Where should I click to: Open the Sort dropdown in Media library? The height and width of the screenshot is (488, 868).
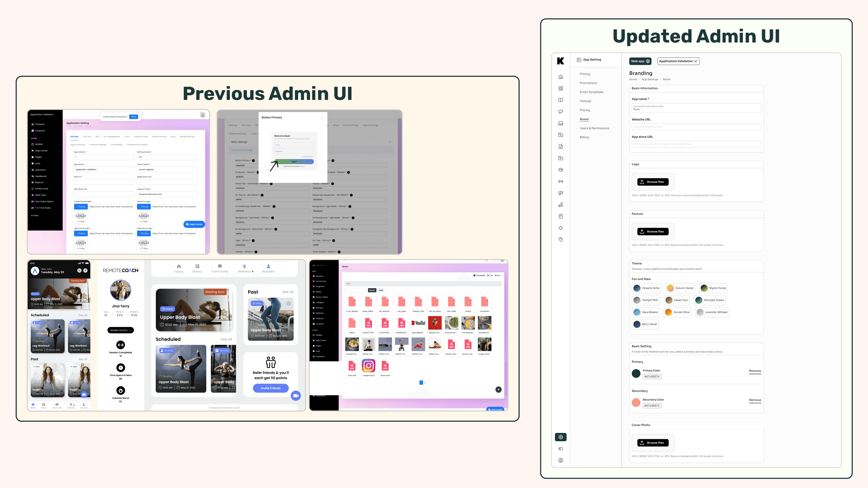click(x=498, y=275)
